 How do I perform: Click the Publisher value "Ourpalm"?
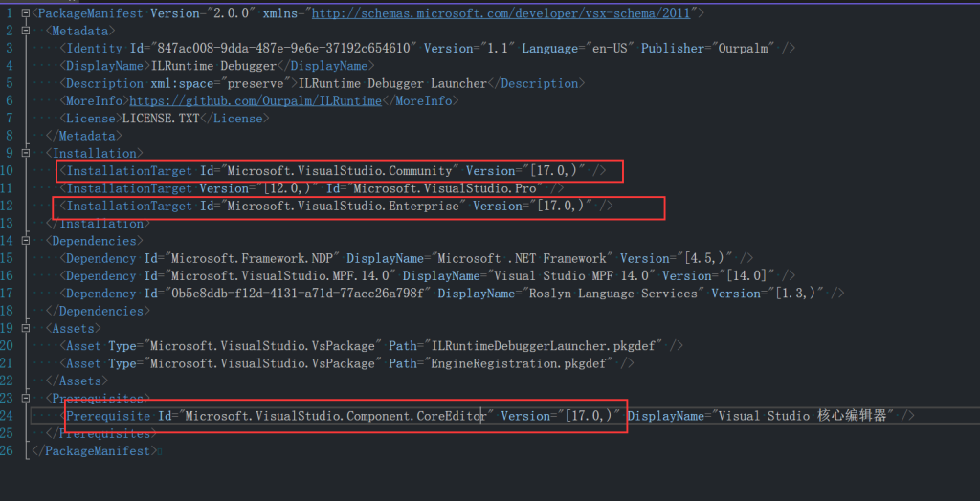pyautogui.click(x=743, y=48)
